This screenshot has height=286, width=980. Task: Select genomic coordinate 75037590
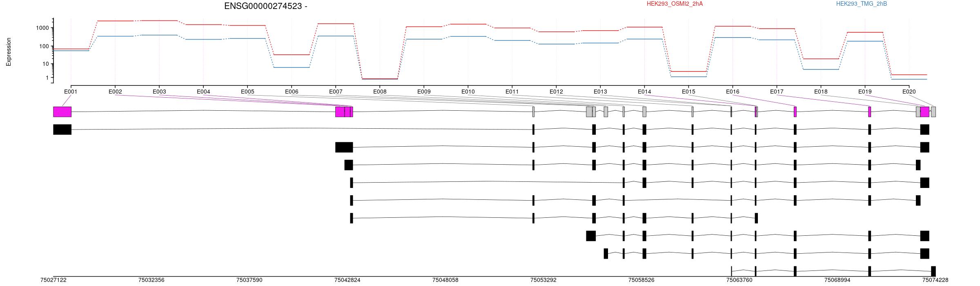pos(249,280)
